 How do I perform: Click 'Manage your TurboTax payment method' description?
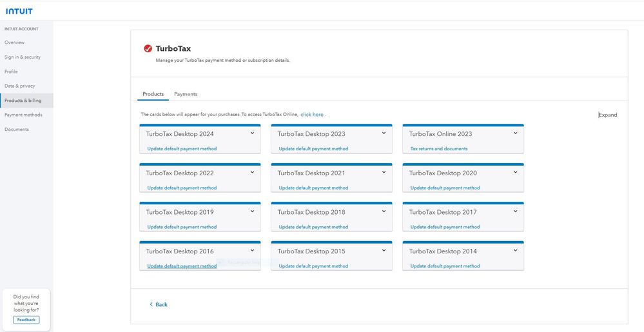[x=222, y=61]
